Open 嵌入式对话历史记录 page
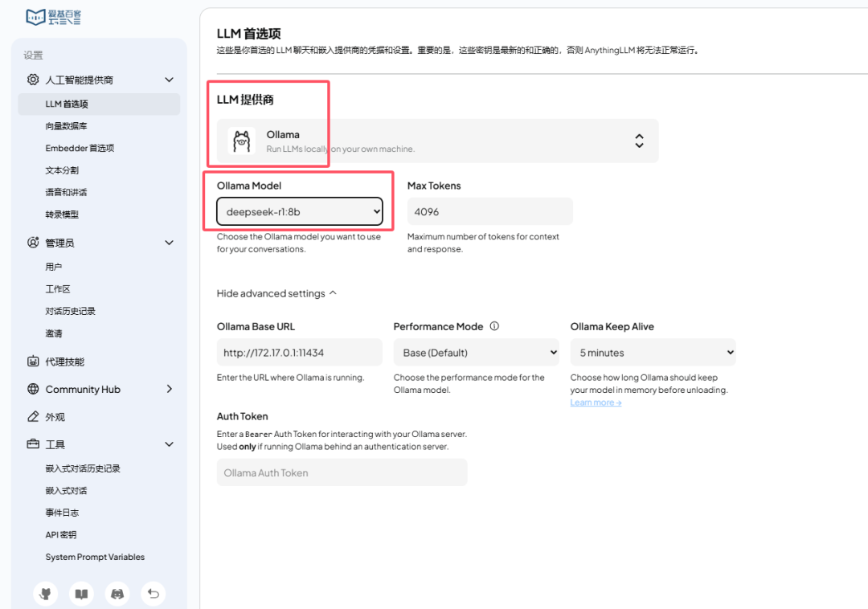868x609 pixels. pyautogui.click(x=83, y=468)
